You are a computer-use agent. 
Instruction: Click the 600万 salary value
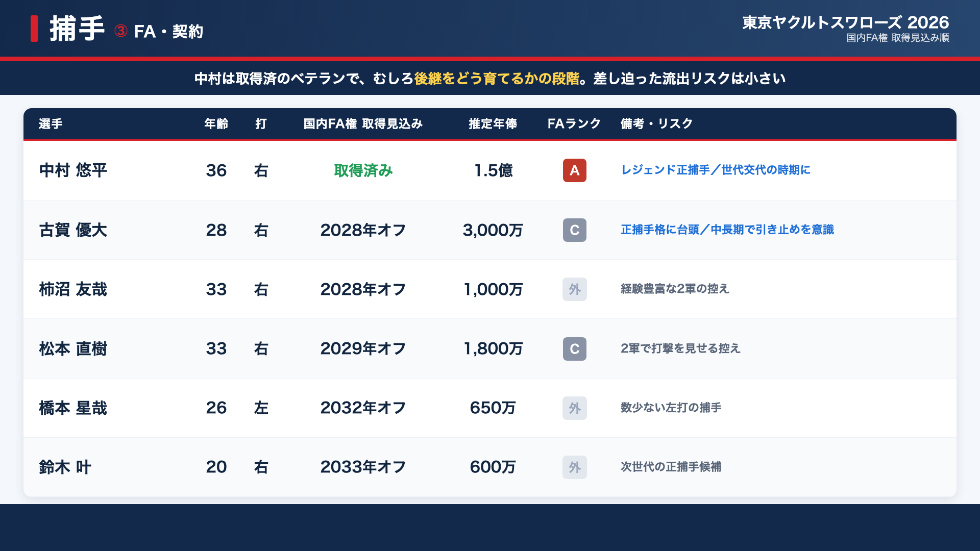493,467
